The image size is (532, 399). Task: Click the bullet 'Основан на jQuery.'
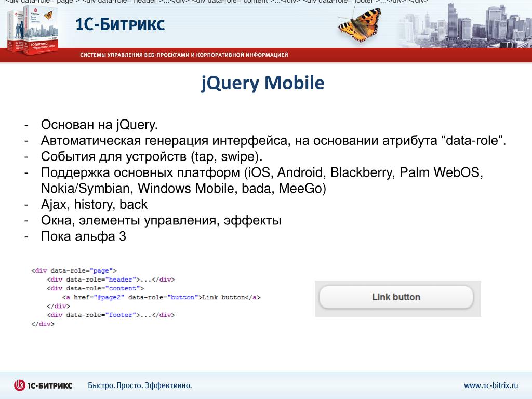pos(99,125)
